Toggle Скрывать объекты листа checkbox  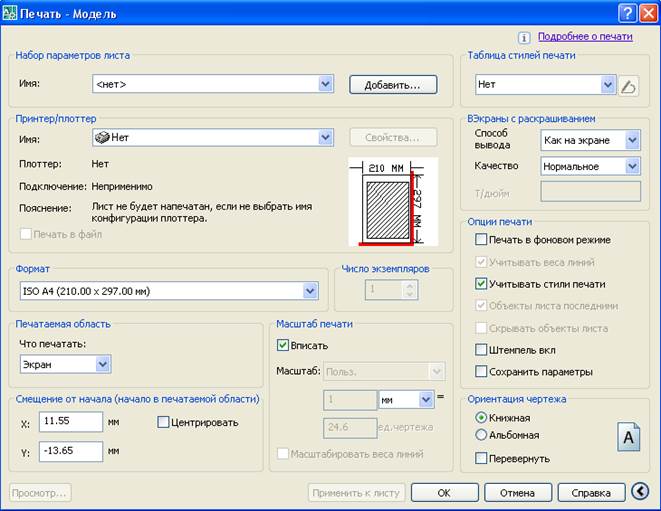click(x=481, y=328)
